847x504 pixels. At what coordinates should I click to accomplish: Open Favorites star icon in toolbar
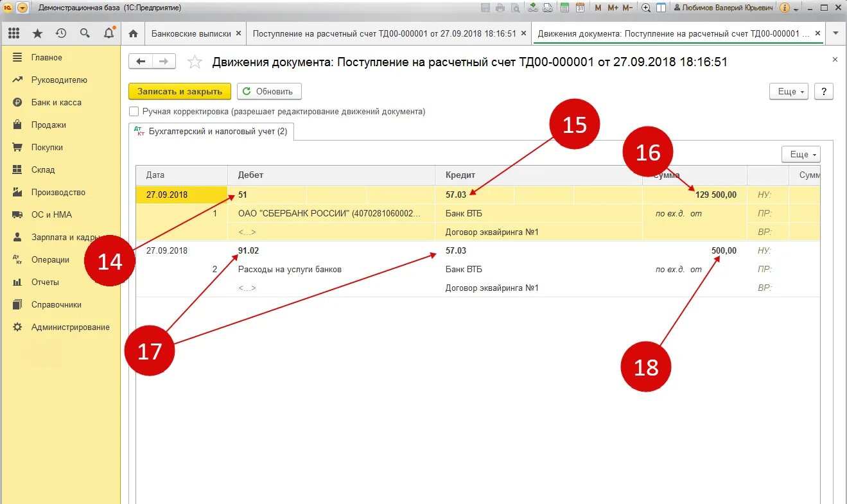point(37,33)
